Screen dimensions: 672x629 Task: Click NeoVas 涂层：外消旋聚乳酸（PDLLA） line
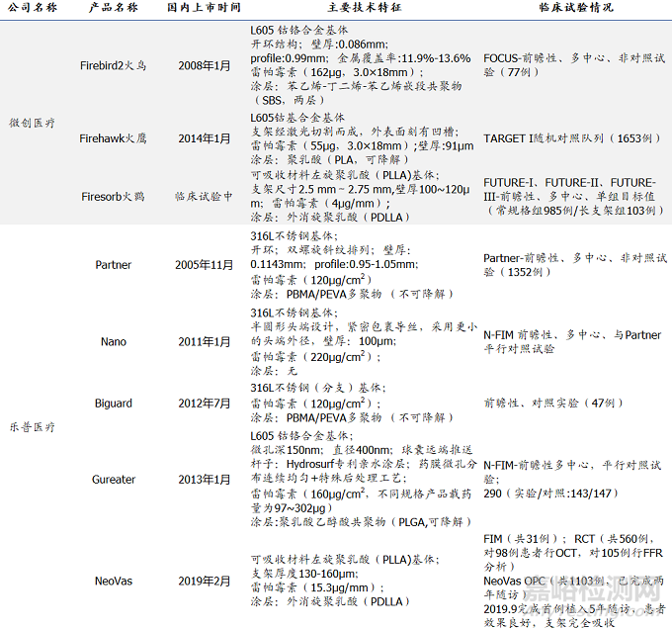(x=329, y=602)
